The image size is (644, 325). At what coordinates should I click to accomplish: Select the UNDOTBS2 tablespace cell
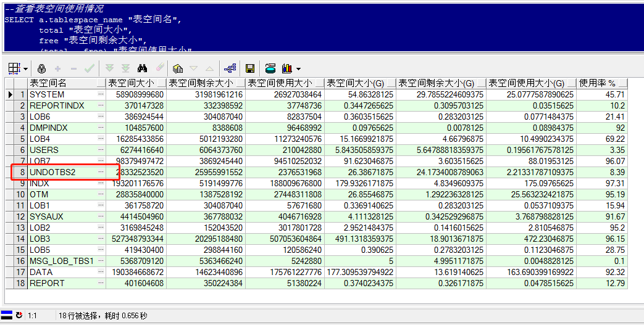coord(62,172)
